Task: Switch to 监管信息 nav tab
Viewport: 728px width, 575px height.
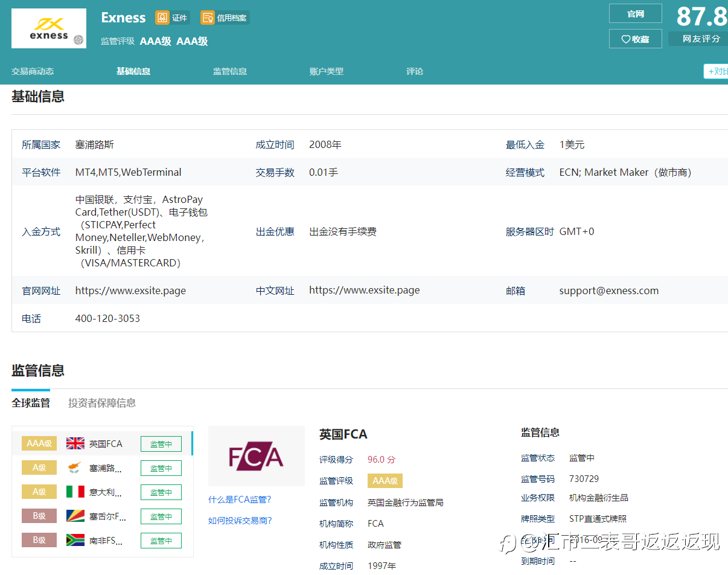Action: pos(230,71)
